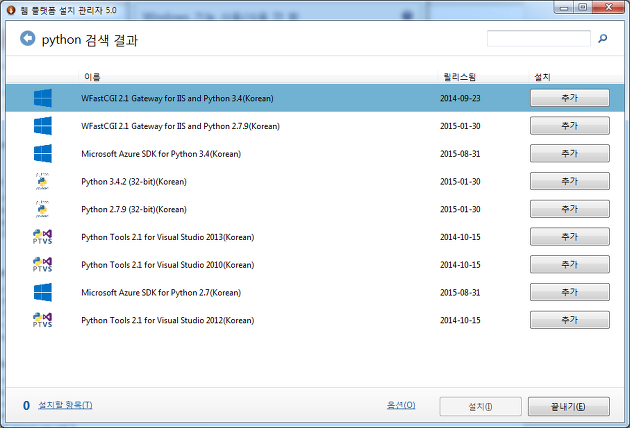Add Microsoft Azure SDK for Python 2.7
The image size is (630, 428).
point(570,292)
